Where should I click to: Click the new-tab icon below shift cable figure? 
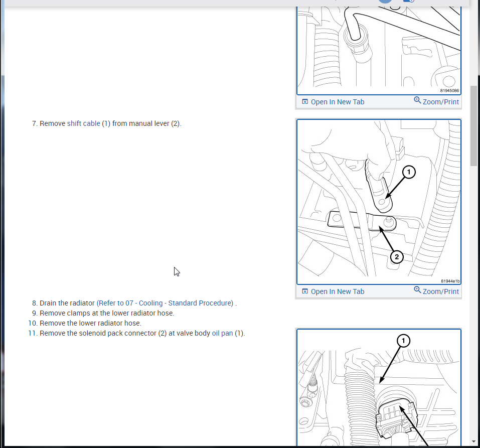305,291
